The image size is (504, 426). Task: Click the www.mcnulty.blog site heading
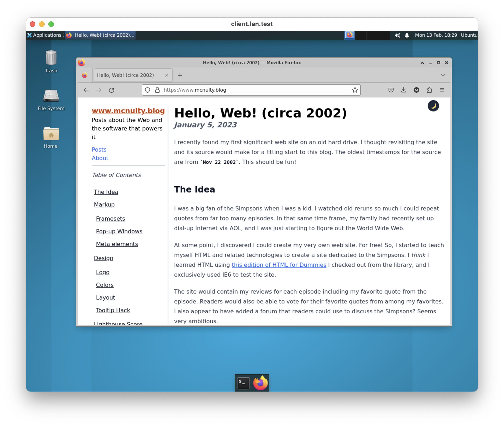pos(128,111)
